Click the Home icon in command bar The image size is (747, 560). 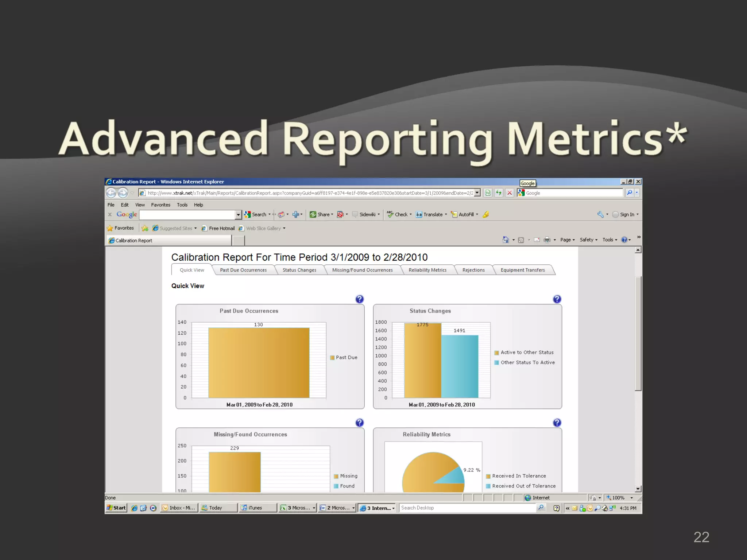coord(506,240)
